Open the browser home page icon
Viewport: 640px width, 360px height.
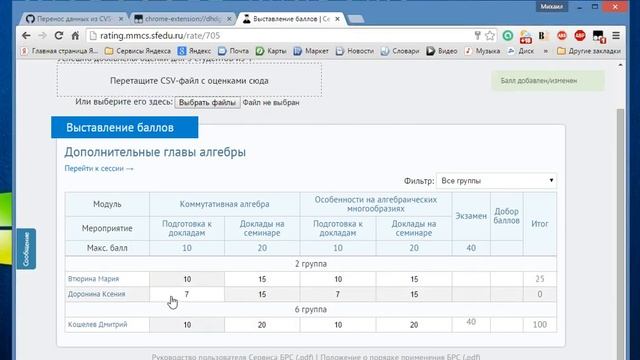click(x=75, y=36)
